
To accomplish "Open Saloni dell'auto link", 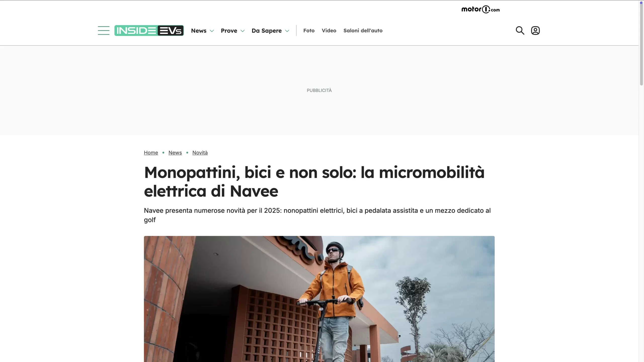I will (x=363, y=30).
